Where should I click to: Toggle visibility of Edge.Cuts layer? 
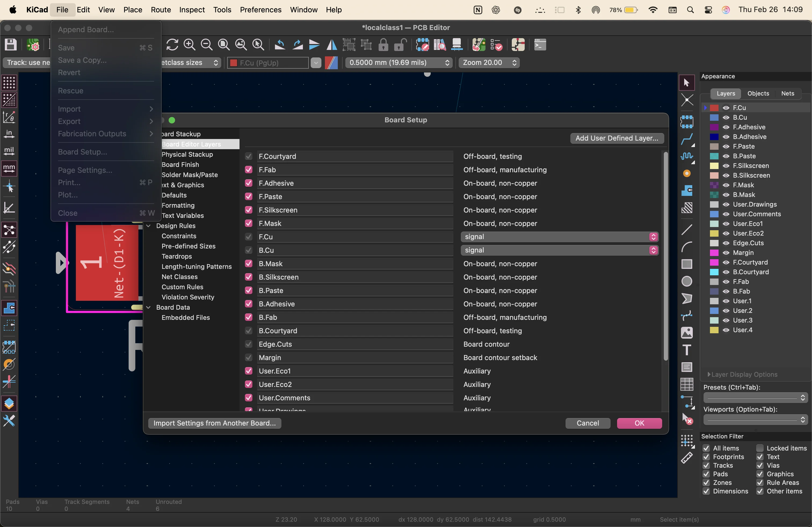click(726, 243)
